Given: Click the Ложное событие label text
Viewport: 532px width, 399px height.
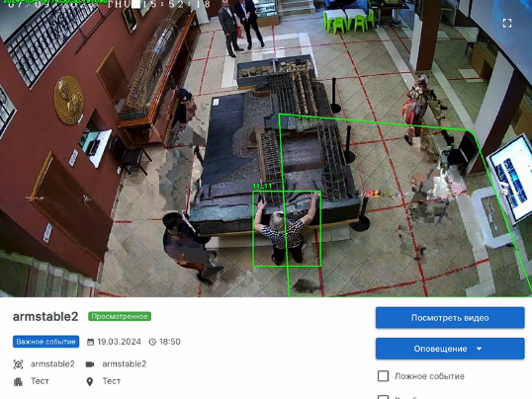Looking at the screenshot, I should (x=429, y=376).
